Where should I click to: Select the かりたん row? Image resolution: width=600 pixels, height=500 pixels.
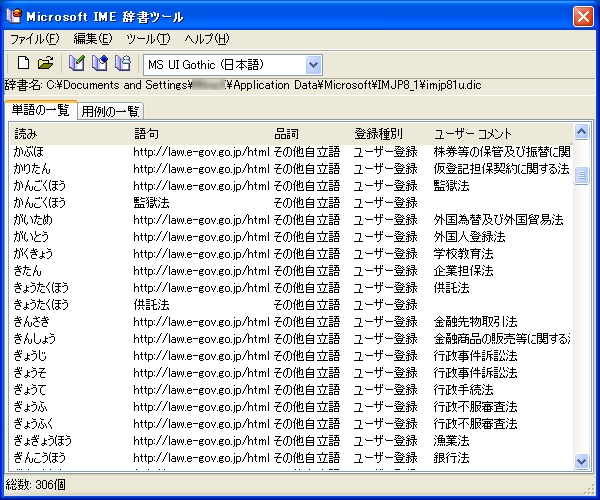pos(292,169)
